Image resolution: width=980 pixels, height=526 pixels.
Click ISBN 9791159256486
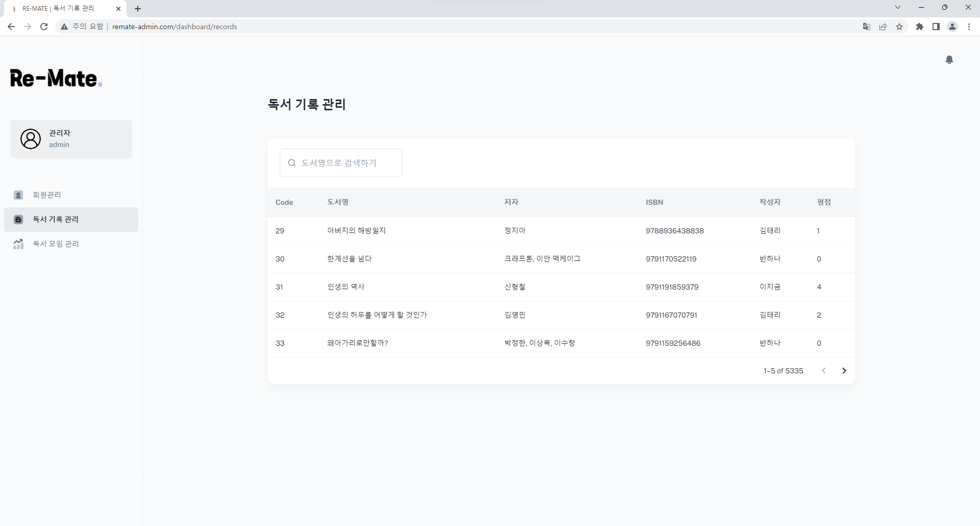tap(673, 343)
